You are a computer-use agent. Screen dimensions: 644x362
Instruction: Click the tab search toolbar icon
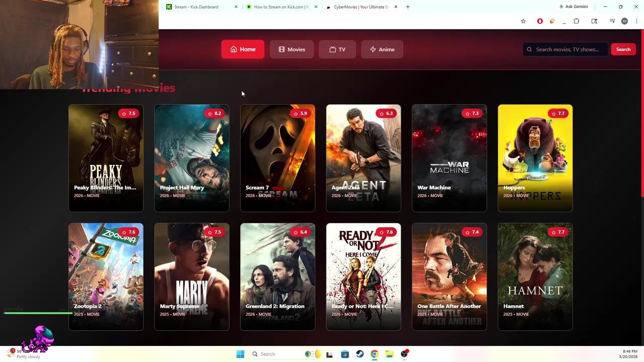(x=594, y=21)
